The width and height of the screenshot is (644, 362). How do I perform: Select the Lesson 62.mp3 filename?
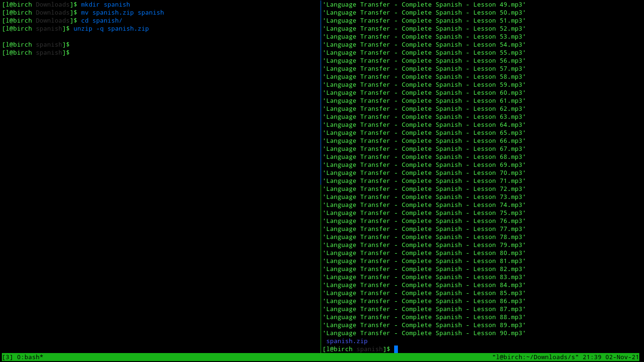pyautogui.click(x=424, y=109)
